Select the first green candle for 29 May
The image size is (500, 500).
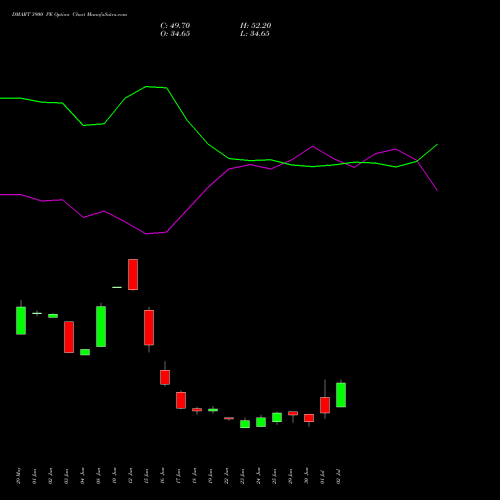21,320
